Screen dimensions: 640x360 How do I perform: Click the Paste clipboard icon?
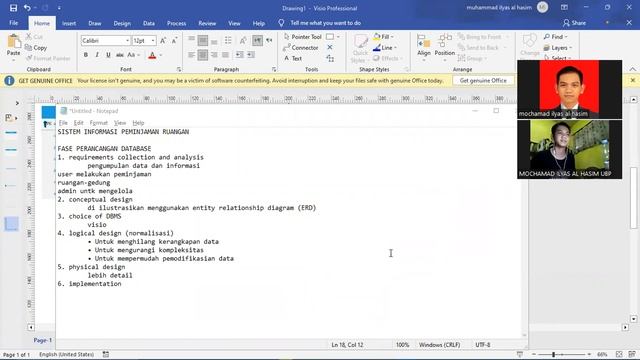pos(13,42)
